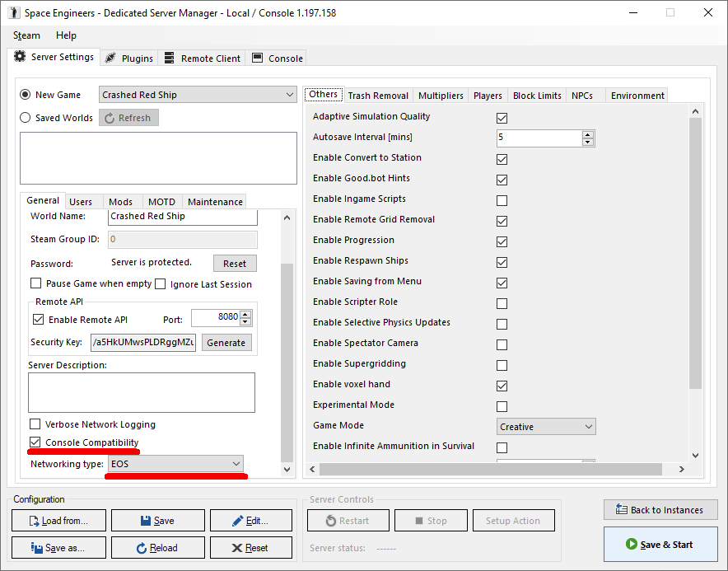The width and height of the screenshot is (728, 571).
Task: Uncheck Console Compatibility
Action: tap(35, 442)
